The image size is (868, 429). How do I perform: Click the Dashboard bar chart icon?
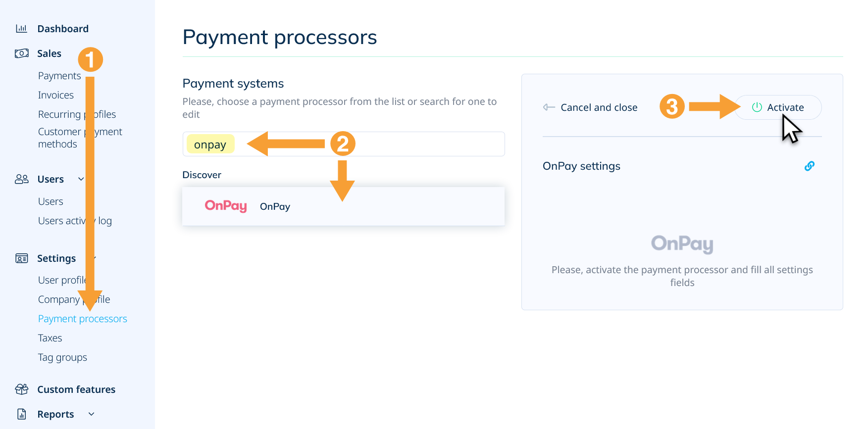tap(21, 28)
